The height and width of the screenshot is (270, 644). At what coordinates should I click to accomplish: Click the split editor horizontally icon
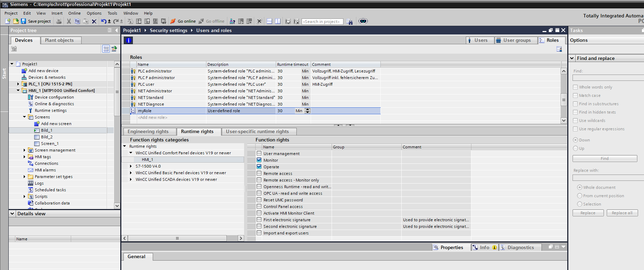269,21
